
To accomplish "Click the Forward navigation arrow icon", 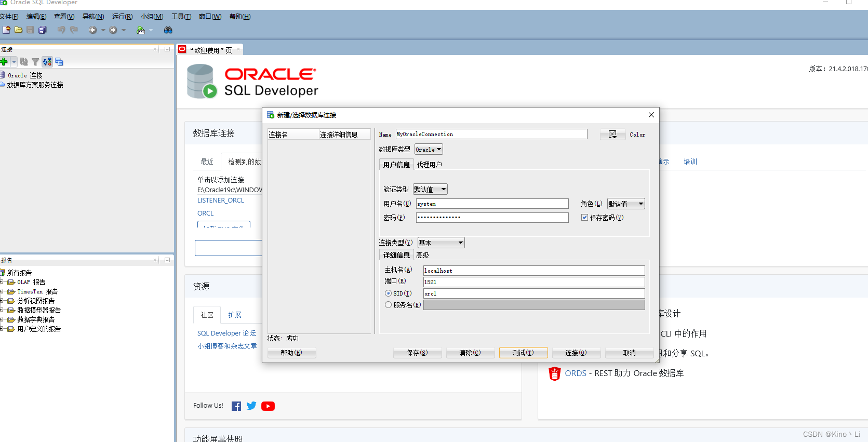I will coord(113,30).
